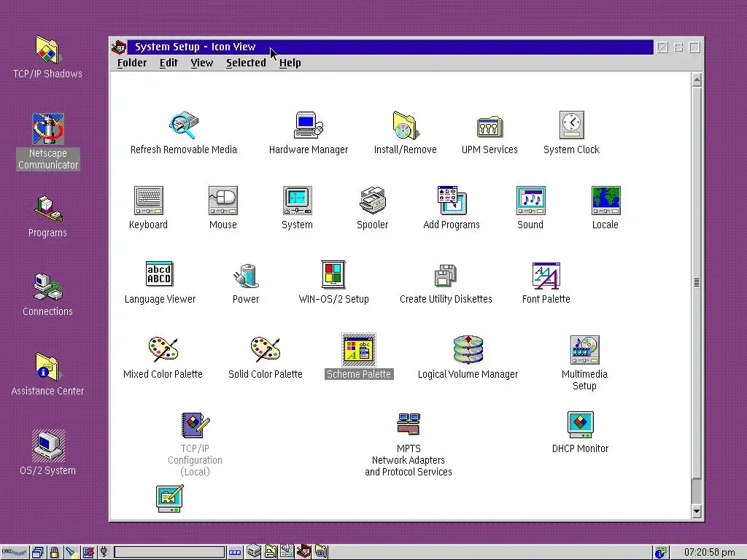Open the Help menu
Viewport: 747px width, 560px height.
(290, 63)
